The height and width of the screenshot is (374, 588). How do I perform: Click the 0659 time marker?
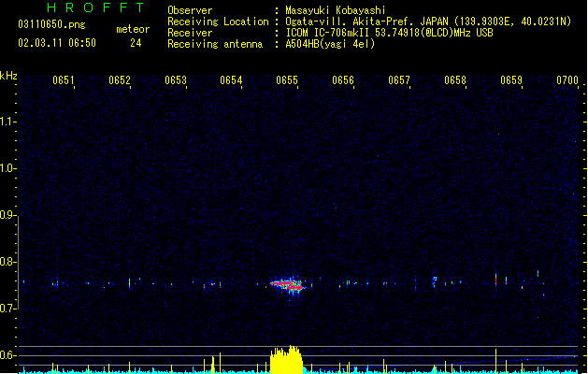(511, 80)
